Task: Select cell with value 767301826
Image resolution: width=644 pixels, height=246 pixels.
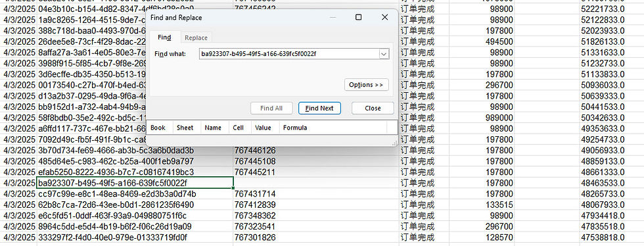Action: click(x=316, y=237)
